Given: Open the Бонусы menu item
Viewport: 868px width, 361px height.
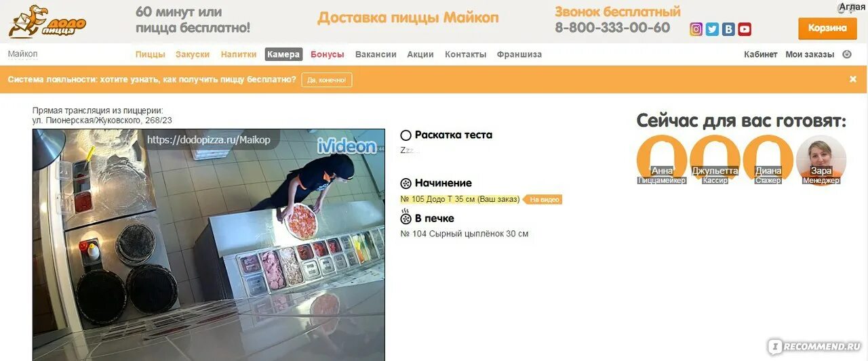Looking at the screenshot, I should click(328, 54).
